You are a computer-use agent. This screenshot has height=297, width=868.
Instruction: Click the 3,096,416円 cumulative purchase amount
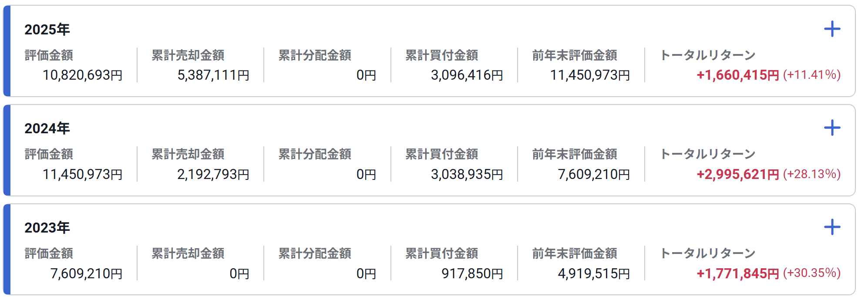[467, 75]
